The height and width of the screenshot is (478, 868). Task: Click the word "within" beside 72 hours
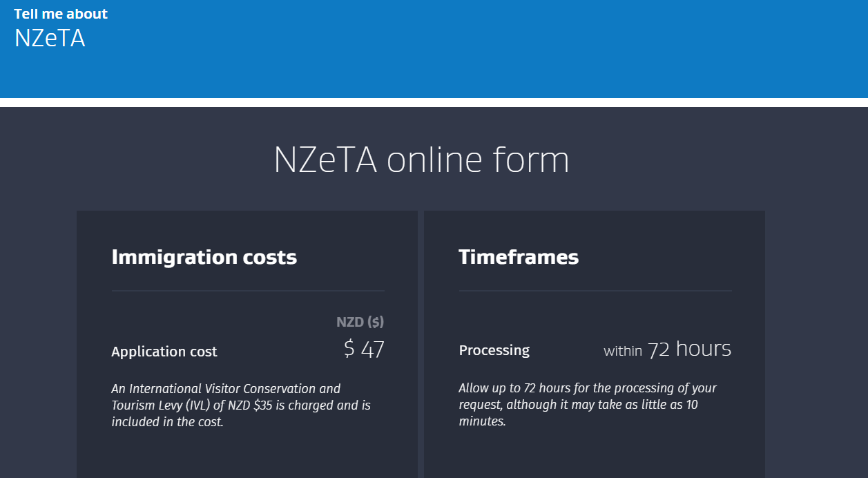click(623, 351)
